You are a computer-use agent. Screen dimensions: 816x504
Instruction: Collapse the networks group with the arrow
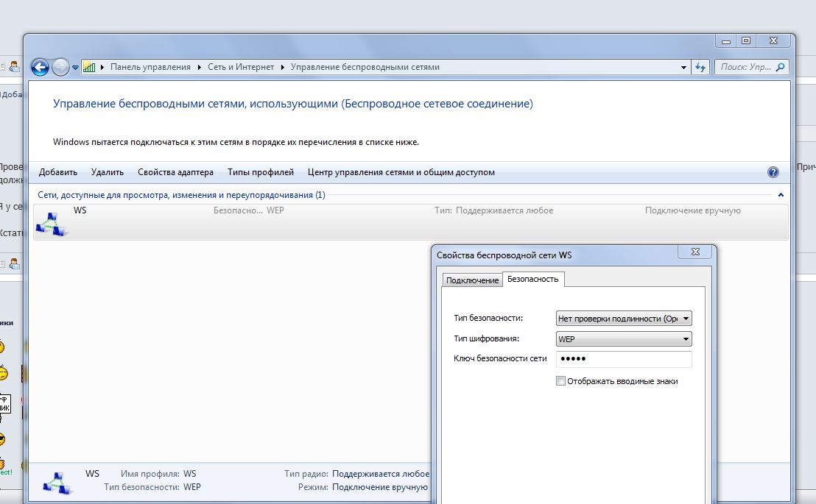(x=781, y=195)
